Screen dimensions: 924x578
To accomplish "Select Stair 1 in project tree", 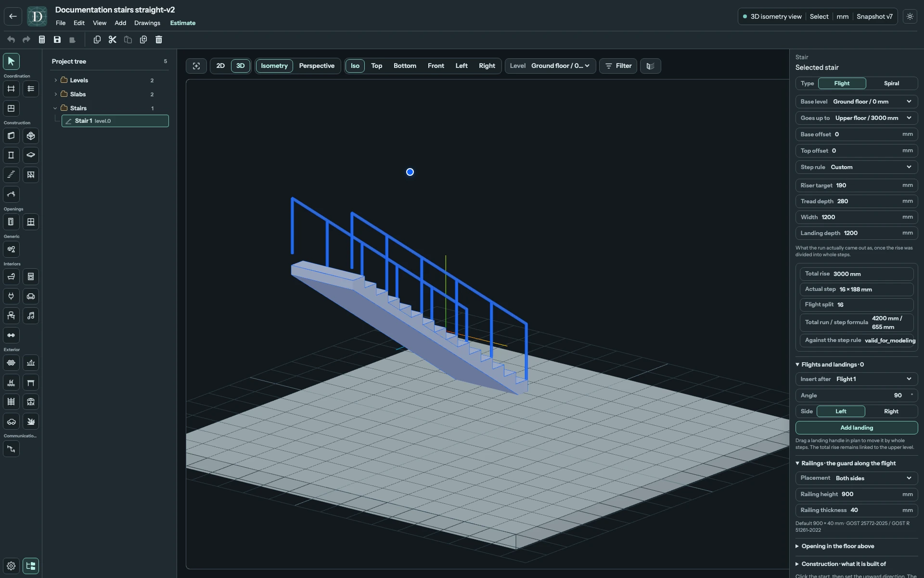I will point(115,121).
